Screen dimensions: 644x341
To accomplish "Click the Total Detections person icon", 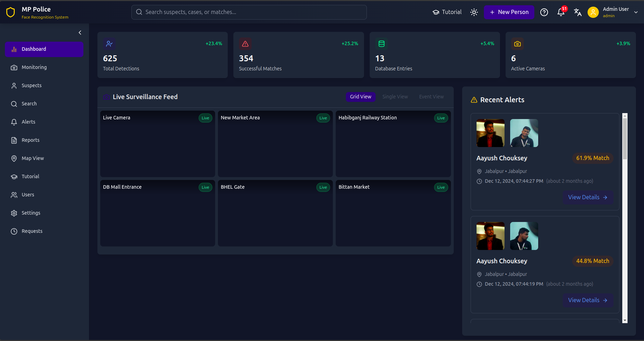I will pyautogui.click(x=109, y=44).
